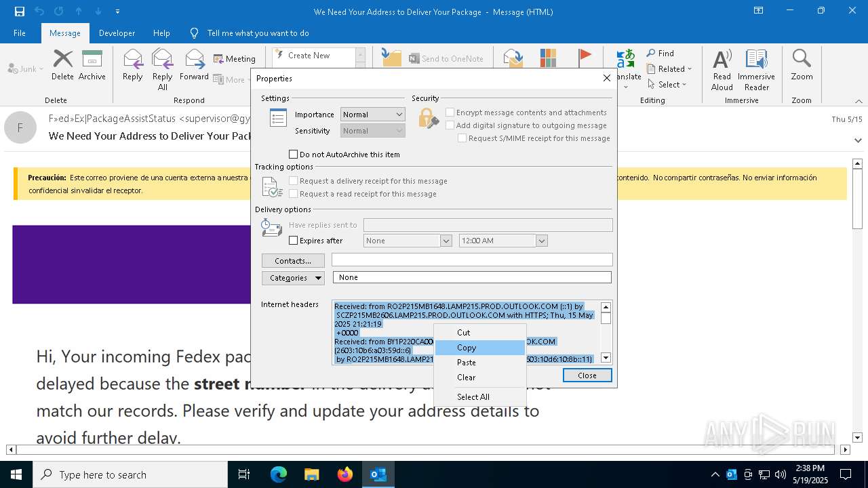Click Type here to search box
Image resolution: width=868 pixels, height=488 pixels.
[x=130, y=474]
